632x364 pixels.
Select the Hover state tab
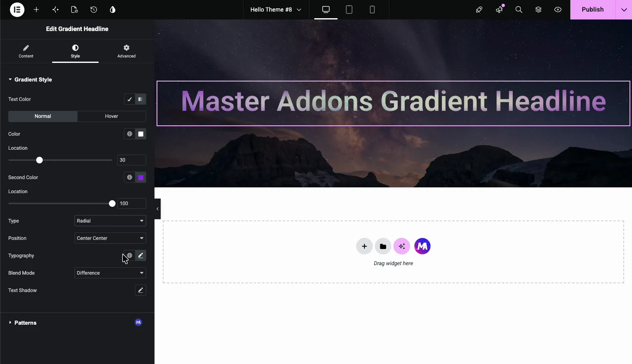[x=111, y=116]
